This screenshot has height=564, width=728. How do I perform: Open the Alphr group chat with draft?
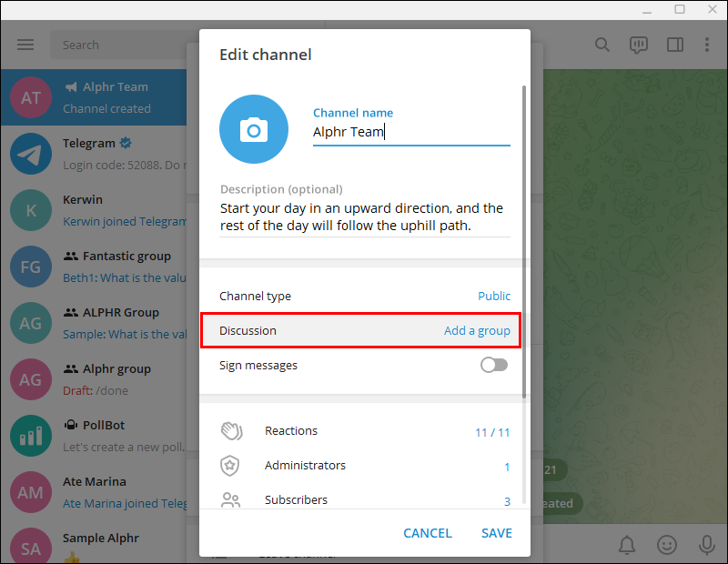pos(94,379)
